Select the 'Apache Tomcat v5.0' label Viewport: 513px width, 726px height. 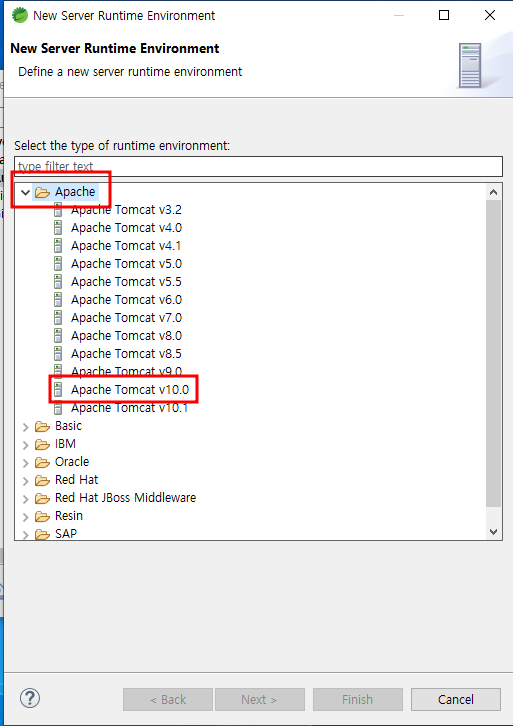pos(126,264)
